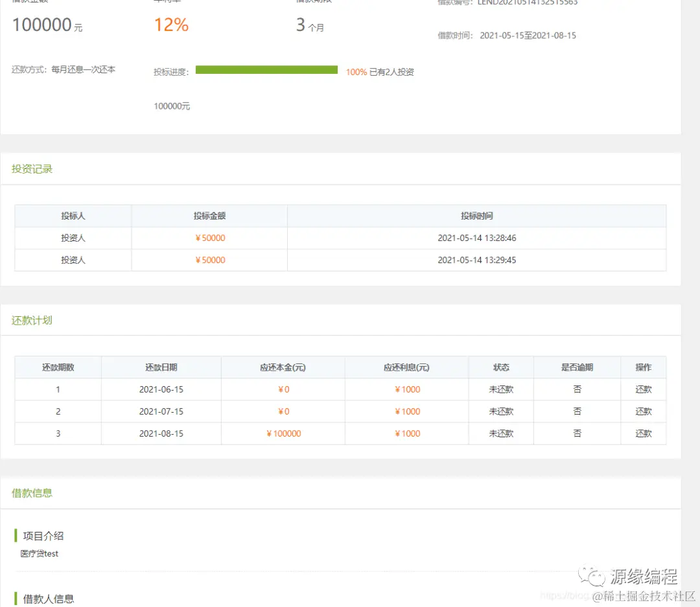Click 否 overdue value in the 2021-08-15 row
Screen dimensions: 700x607
point(577,433)
